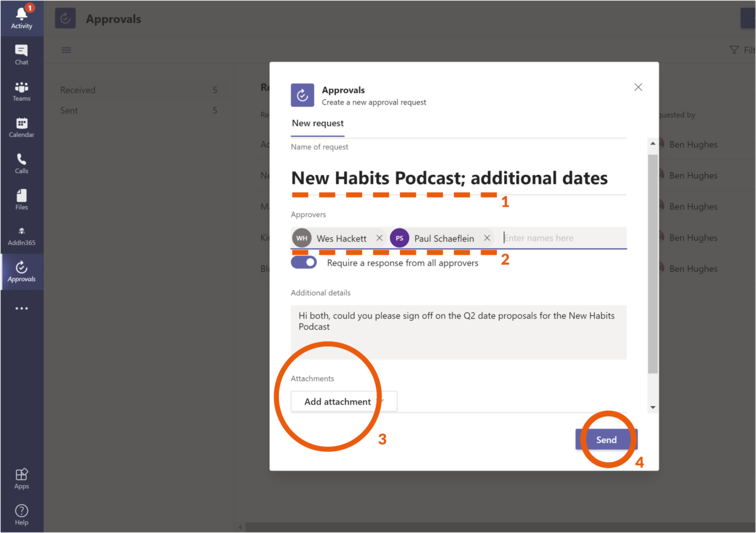The image size is (756, 533).
Task: Select the New request tab
Action: pos(317,123)
